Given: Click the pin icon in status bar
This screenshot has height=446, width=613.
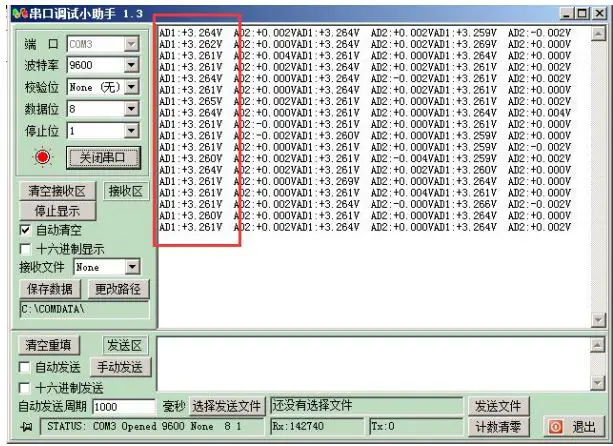Looking at the screenshot, I should [x=26, y=427].
